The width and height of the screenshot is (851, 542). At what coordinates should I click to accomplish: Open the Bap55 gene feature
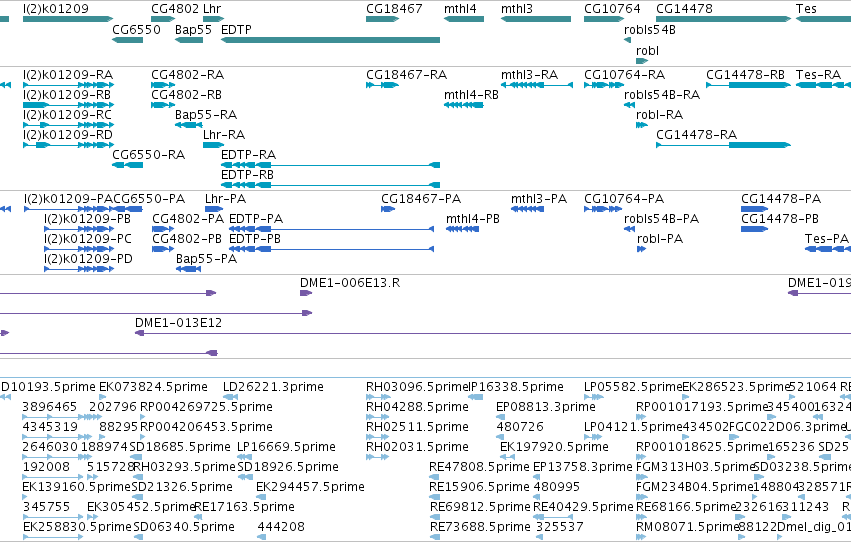[x=189, y=40]
